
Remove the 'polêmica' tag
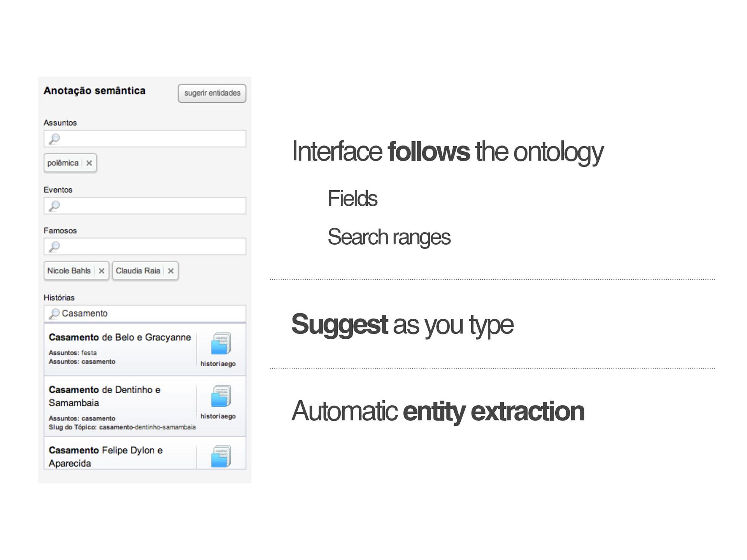click(x=89, y=163)
